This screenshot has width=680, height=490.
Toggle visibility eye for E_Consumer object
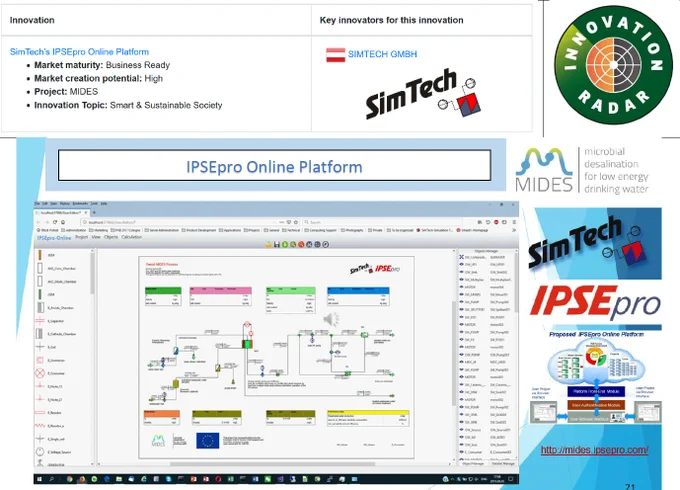point(462,452)
